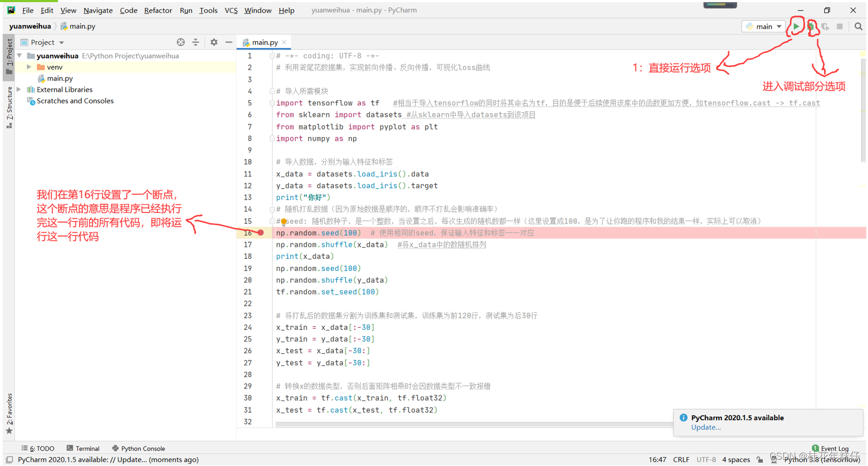868x466 pixels.
Task: Click the 4 spaces indent setting
Action: 736,460
